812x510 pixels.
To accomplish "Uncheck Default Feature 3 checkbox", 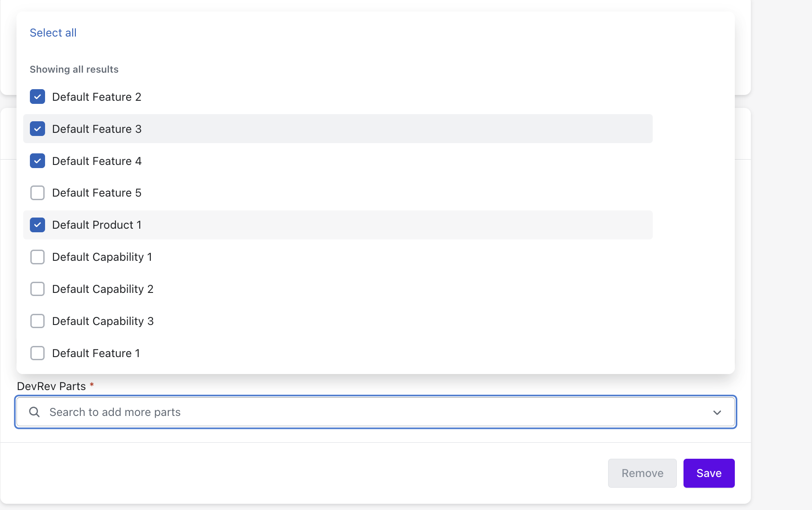I will pos(37,129).
